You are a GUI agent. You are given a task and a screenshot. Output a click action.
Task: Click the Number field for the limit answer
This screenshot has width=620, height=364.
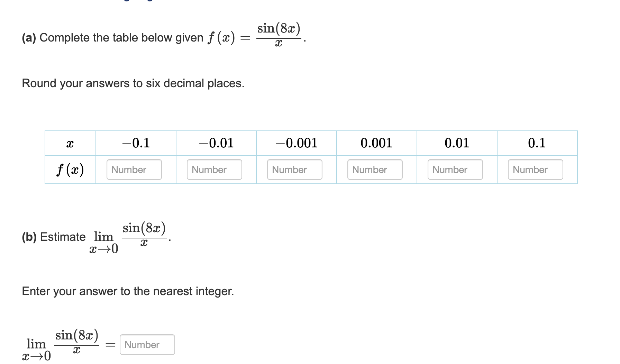(x=147, y=344)
